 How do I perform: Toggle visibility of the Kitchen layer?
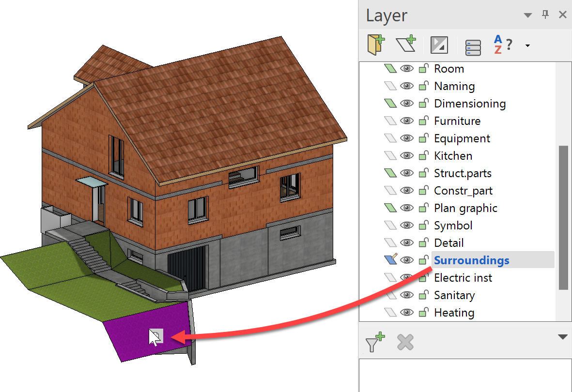click(x=407, y=156)
